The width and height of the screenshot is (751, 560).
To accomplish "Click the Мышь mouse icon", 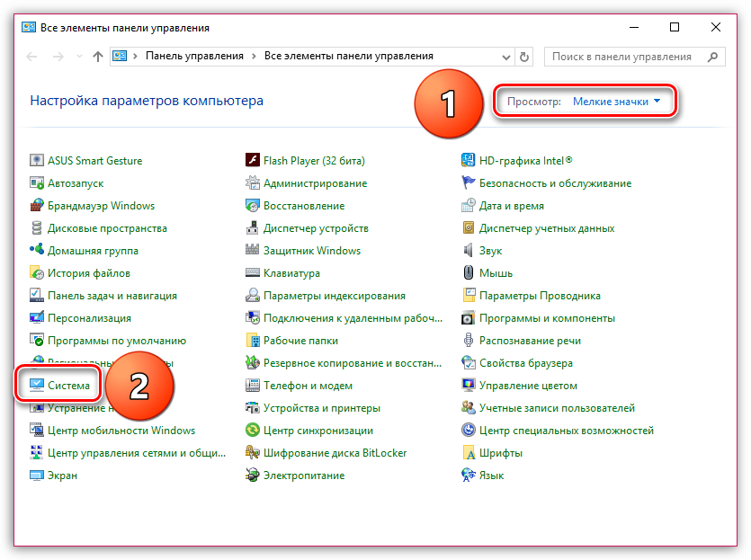I will point(469,273).
